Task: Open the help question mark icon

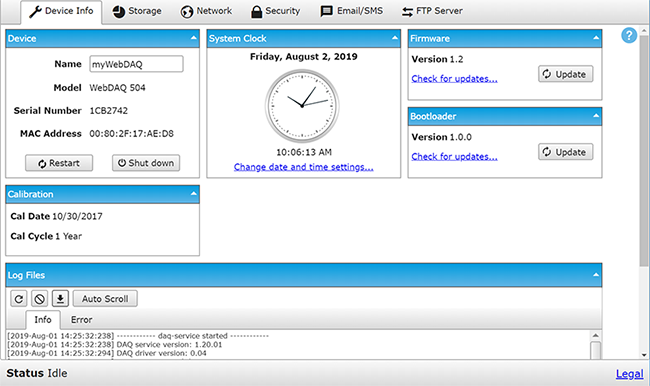Action: 629,35
